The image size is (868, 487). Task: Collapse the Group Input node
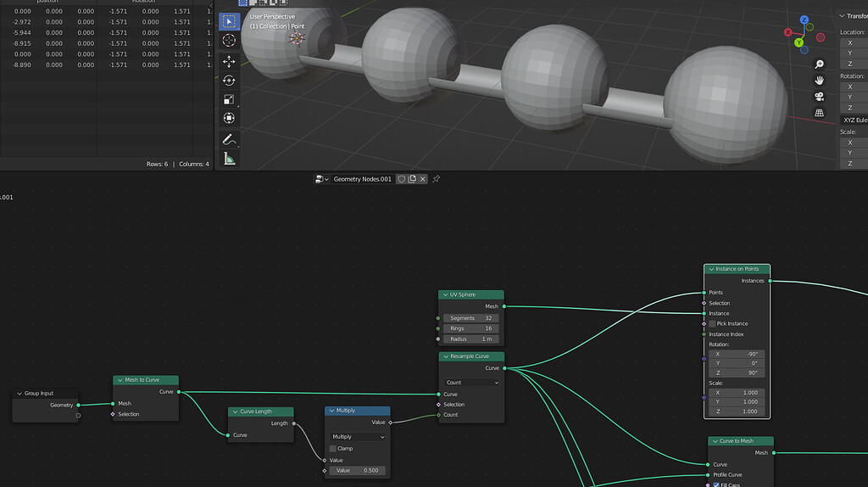[x=19, y=394]
